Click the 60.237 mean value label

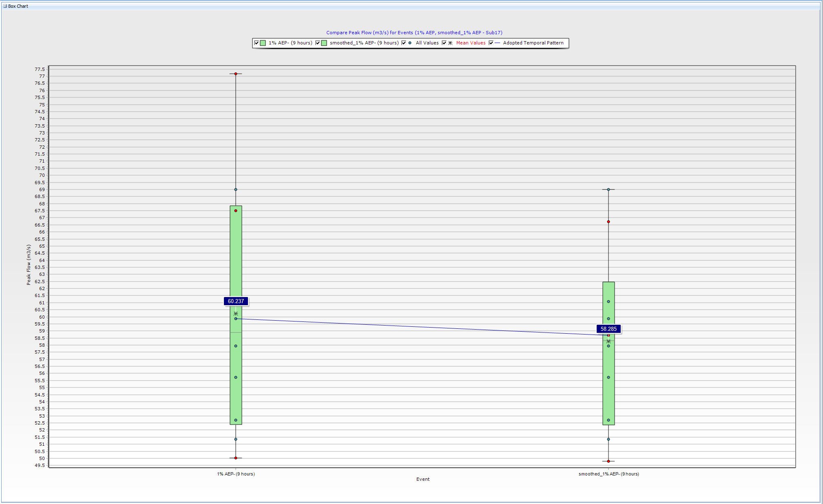pyautogui.click(x=236, y=301)
